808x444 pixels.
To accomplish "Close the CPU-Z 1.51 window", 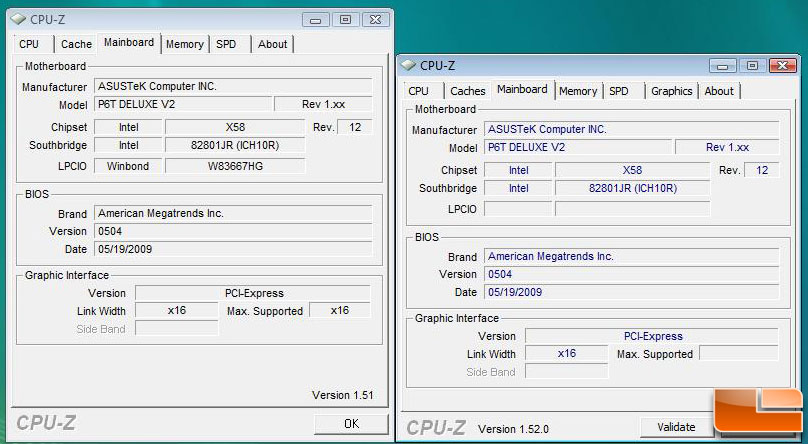I will point(376,20).
